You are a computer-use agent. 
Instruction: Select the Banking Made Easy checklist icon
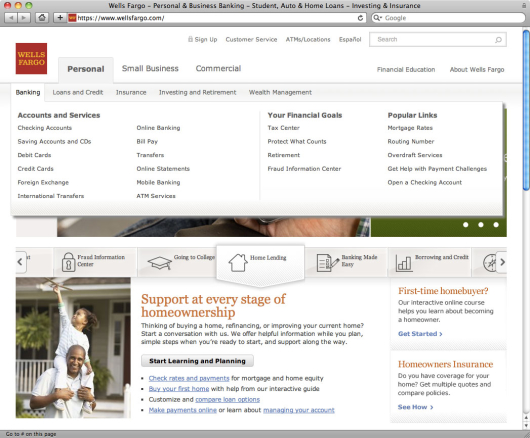coord(327,263)
